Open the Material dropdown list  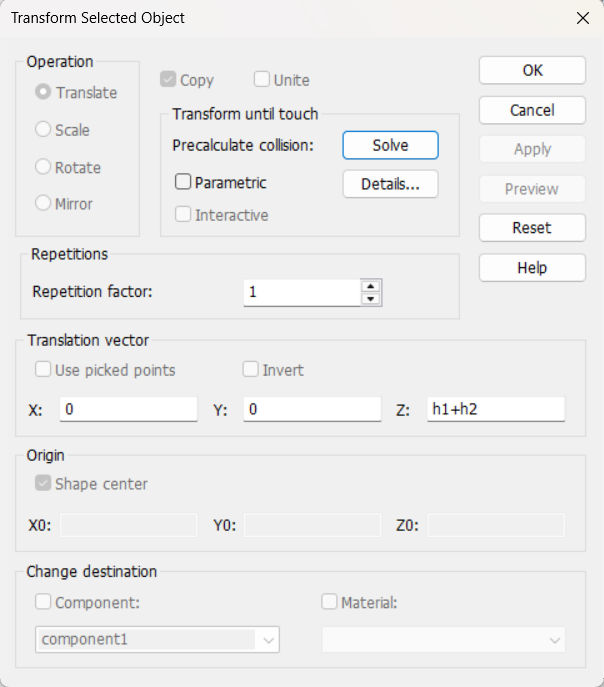444,640
